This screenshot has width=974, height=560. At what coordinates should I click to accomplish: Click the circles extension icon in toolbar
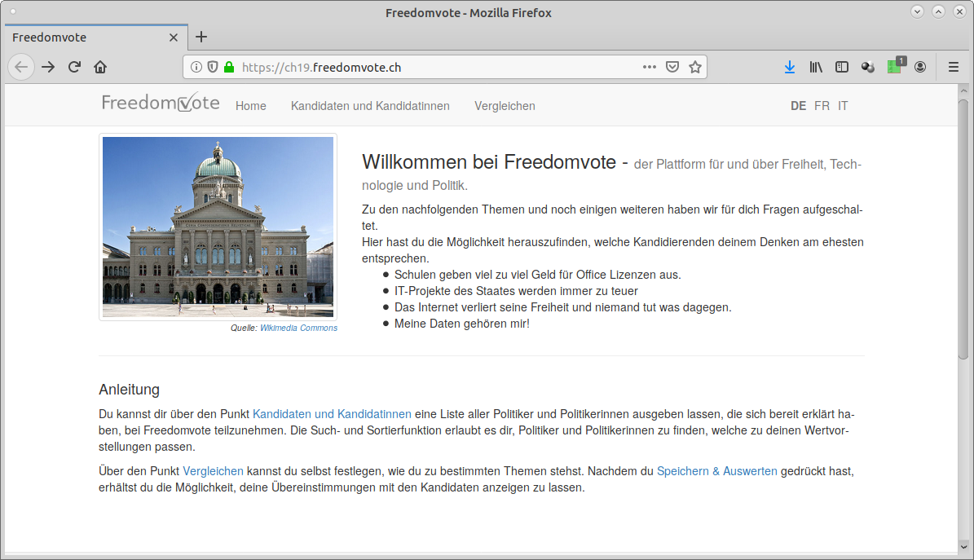[868, 67]
